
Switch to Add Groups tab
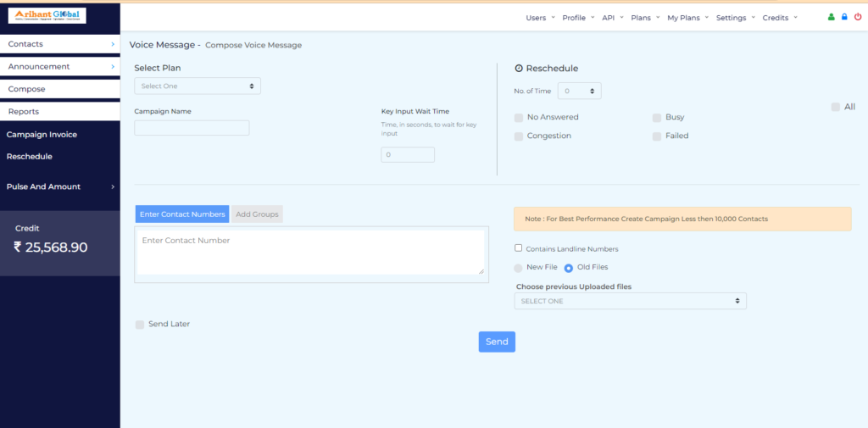(257, 214)
